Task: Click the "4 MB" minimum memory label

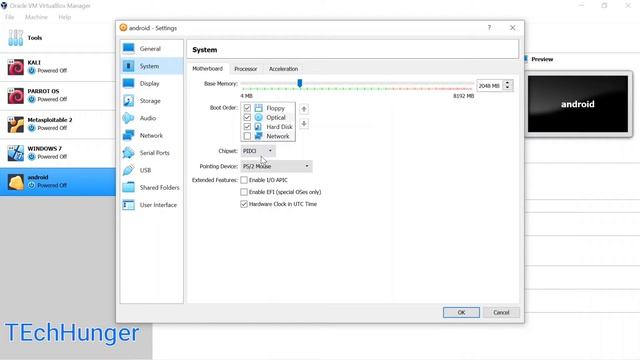Action: pyautogui.click(x=247, y=96)
